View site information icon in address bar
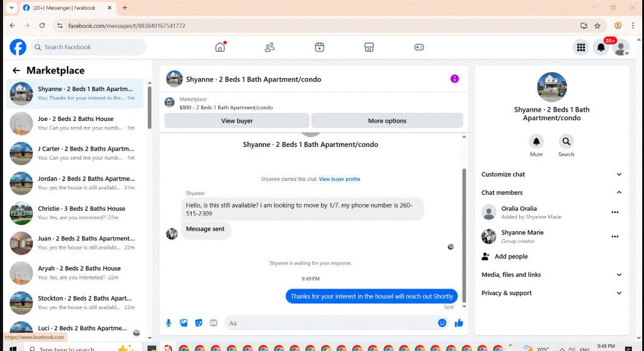644x351 pixels. point(60,26)
